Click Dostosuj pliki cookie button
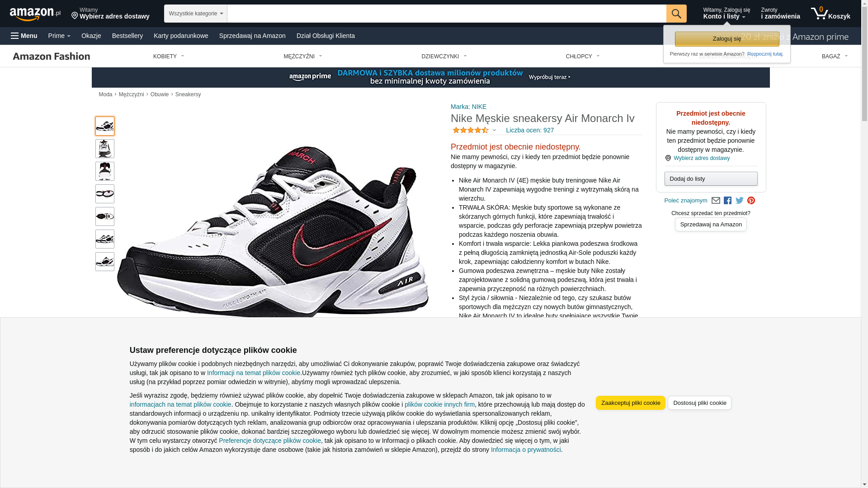 (x=699, y=403)
